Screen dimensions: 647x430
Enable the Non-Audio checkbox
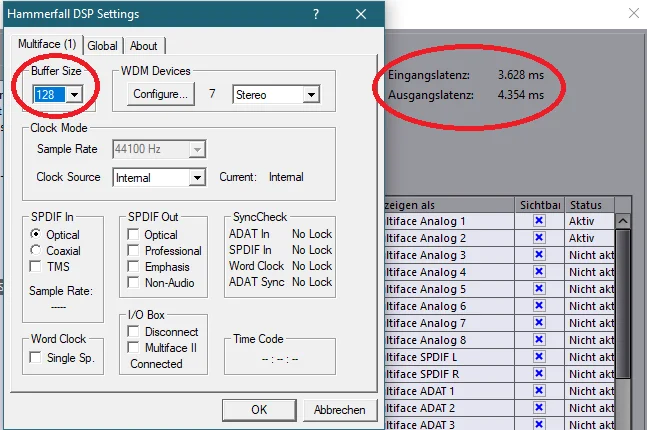(x=133, y=283)
